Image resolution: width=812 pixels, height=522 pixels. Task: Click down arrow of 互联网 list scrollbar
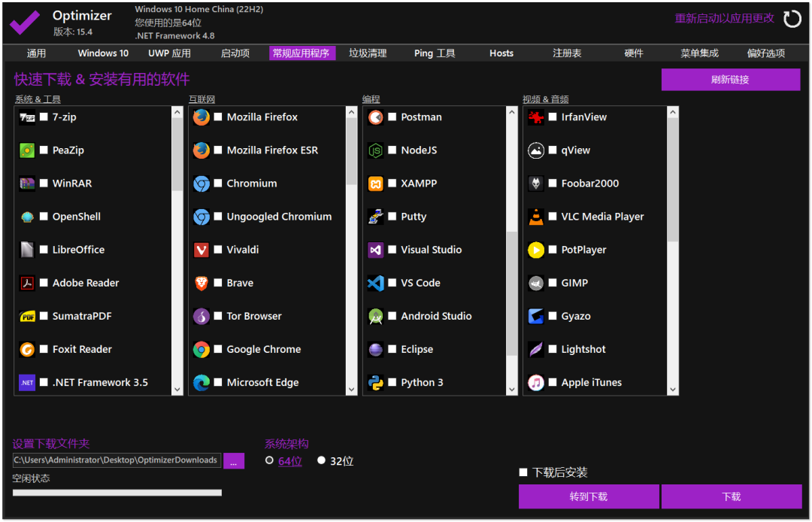point(352,390)
